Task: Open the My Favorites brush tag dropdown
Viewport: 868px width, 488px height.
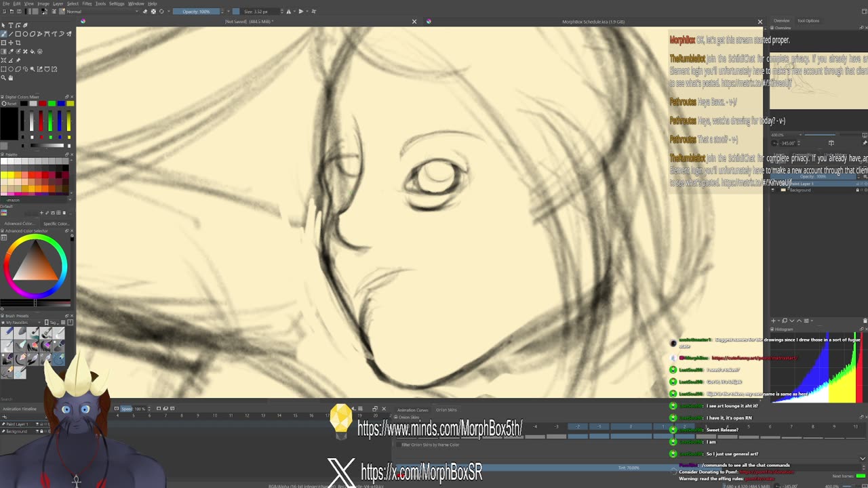Action: tap(22, 323)
